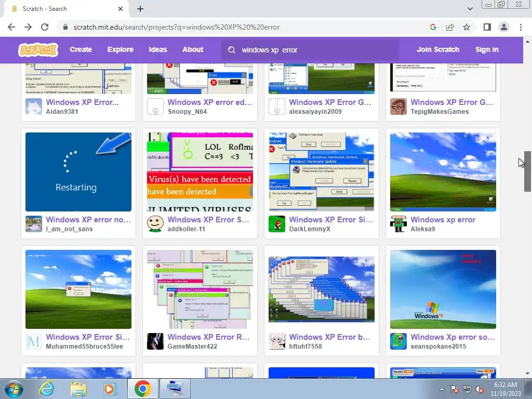Click TepigMakesGames' avatar icon
532x399 pixels.
tap(398, 107)
